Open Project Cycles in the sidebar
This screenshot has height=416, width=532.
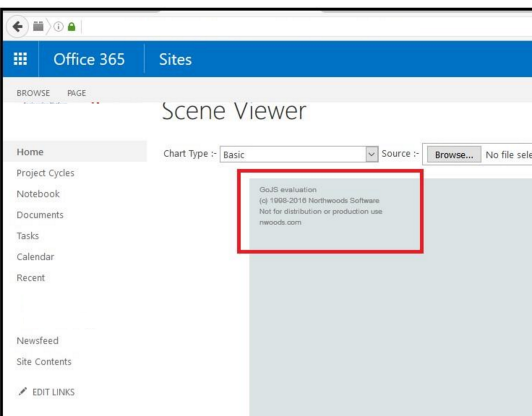45,173
